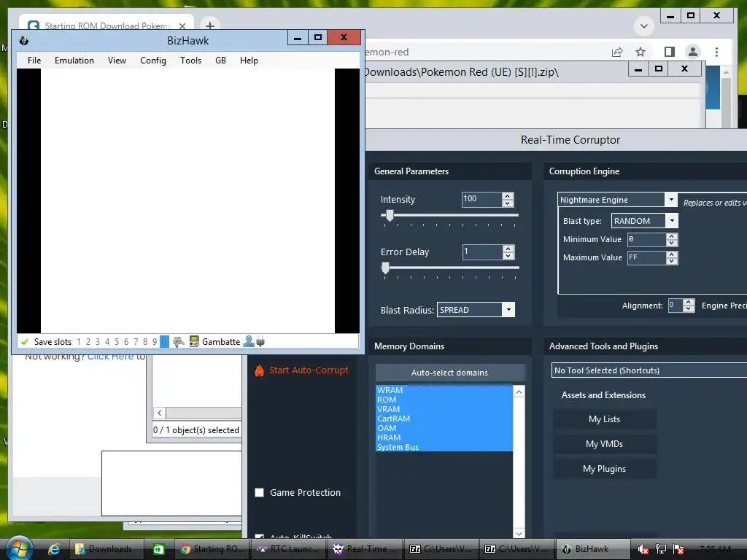The image size is (747, 560).
Task: Open the Help menu in BizHawk
Action: click(249, 61)
